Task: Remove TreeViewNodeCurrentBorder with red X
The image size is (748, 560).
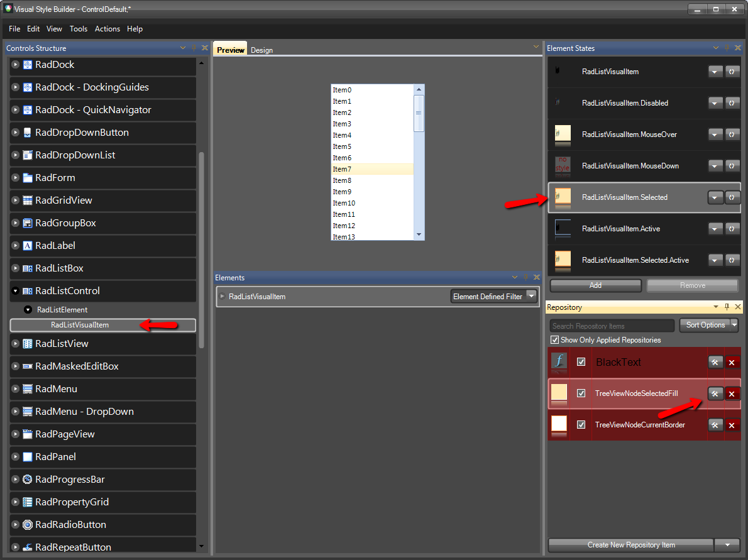Action: pos(732,425)
